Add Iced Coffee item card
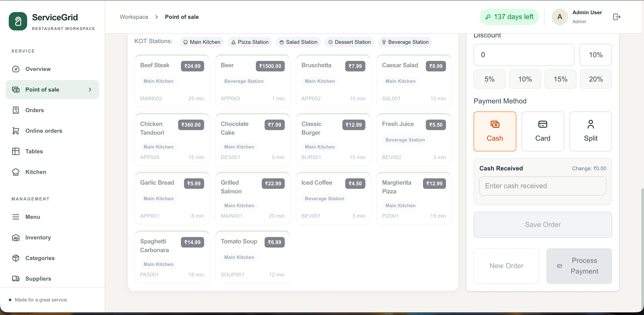Screen dimensions: 644x315 [x=333, y=198]
